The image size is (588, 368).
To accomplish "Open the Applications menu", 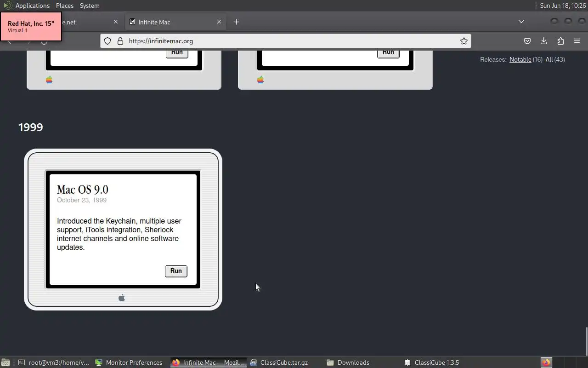I will [x=32, y=6].
